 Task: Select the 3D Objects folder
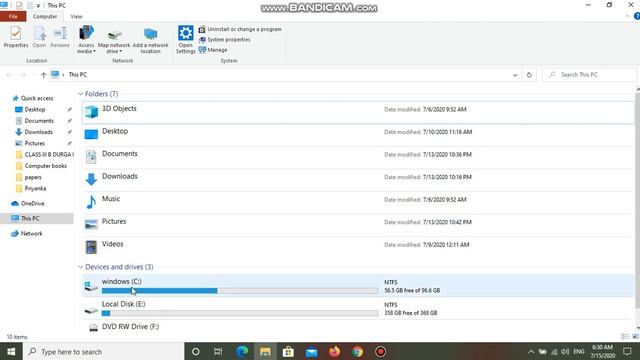(358, 112)
